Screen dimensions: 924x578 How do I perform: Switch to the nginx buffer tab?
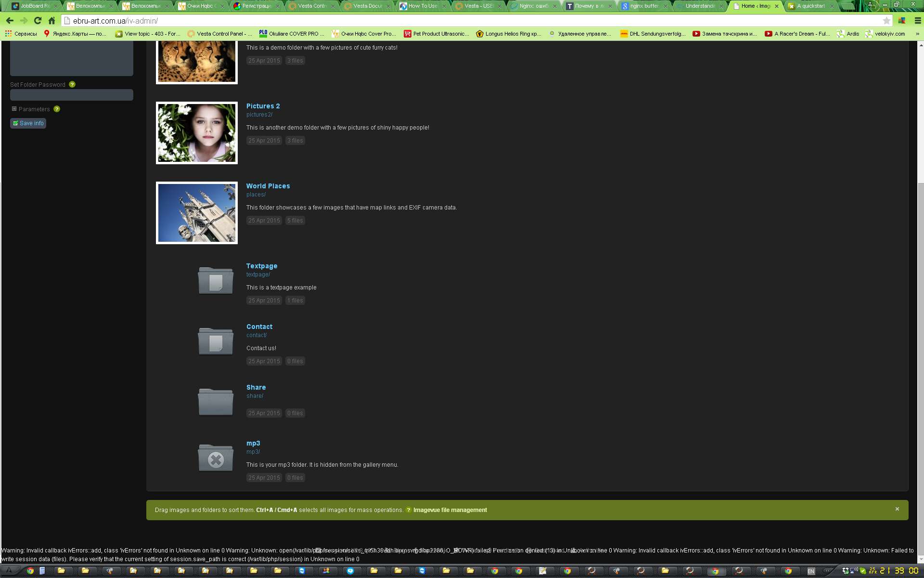(644, 6)
